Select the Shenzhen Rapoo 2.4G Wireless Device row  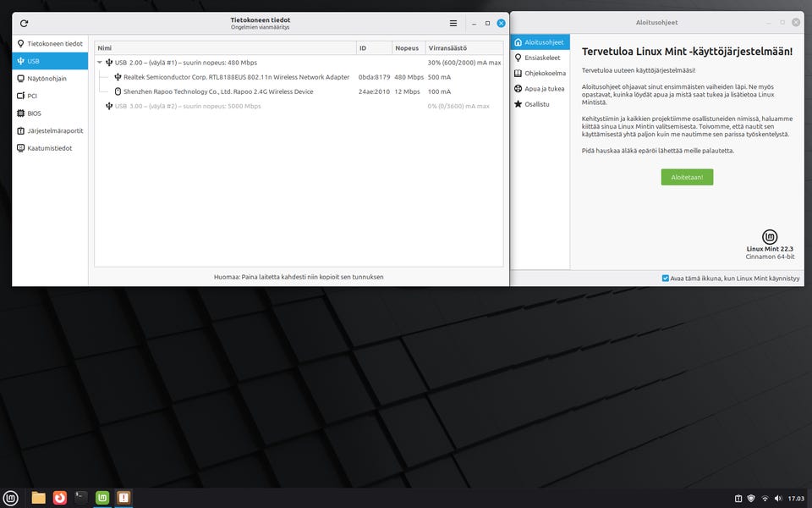click(299, 91)
